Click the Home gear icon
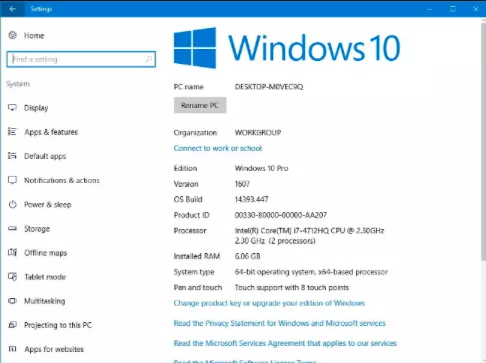Viewport: 486px width, 363px height. click(x=13, y=35)
